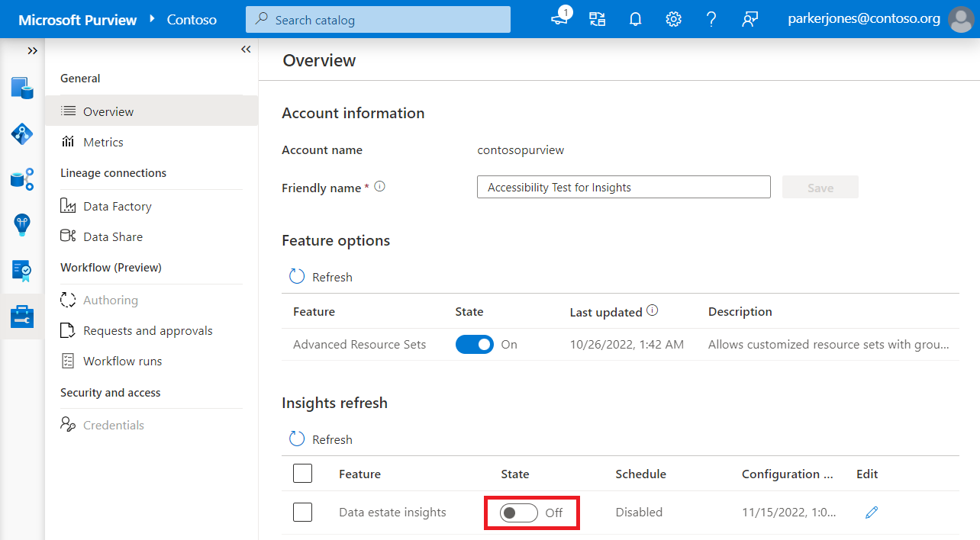Open the Policy certificate icon

21,271
